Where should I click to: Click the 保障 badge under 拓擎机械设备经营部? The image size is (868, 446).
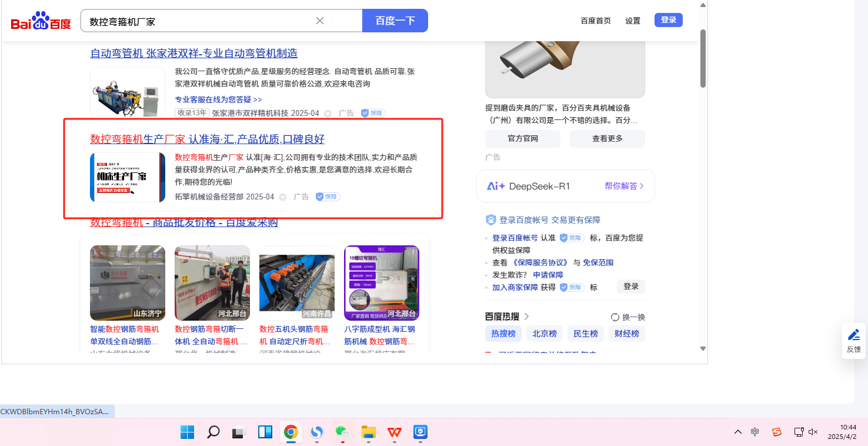click(328, 197)
